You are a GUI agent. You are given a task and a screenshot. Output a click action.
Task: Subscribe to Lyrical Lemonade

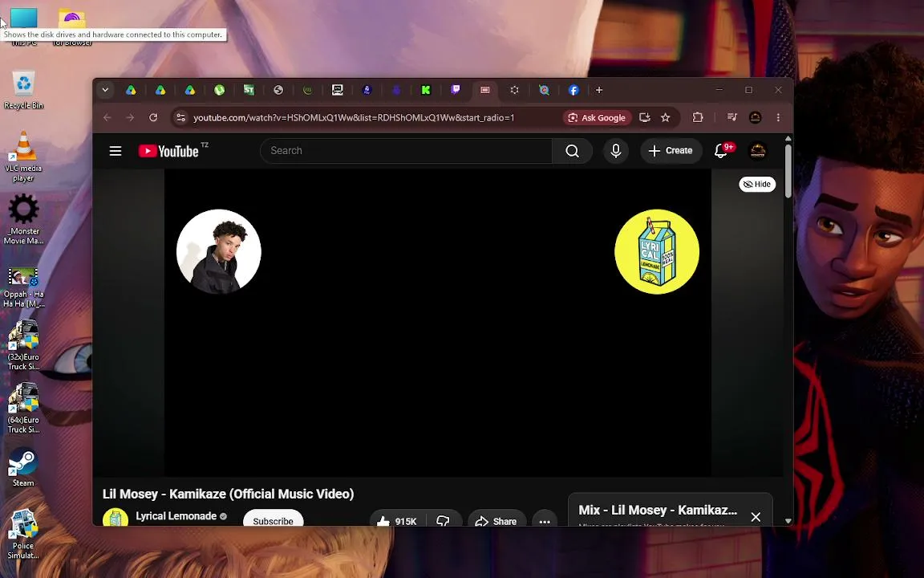273,518
